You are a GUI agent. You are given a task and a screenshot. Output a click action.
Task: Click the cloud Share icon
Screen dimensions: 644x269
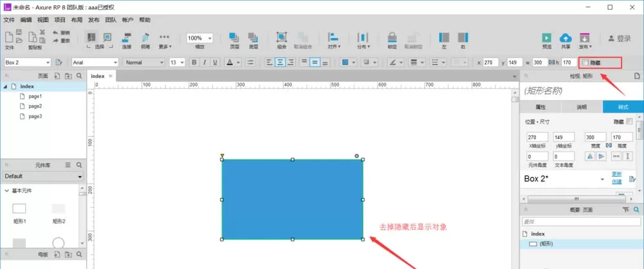point(565,38)
